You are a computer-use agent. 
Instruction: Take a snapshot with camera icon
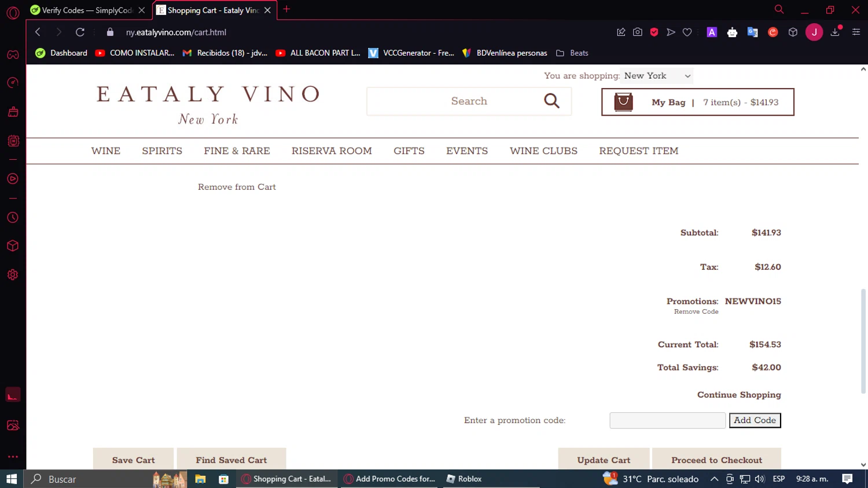(x=638, y=32)
